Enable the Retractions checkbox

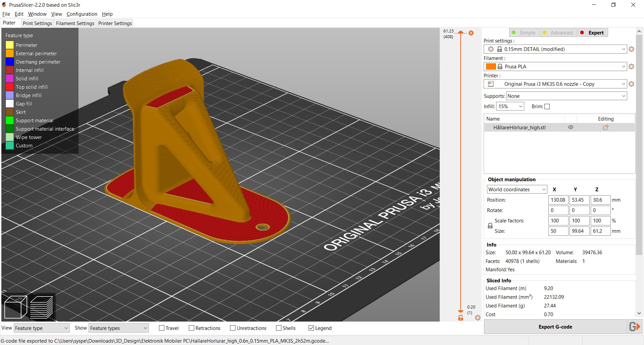pos(192,328)
